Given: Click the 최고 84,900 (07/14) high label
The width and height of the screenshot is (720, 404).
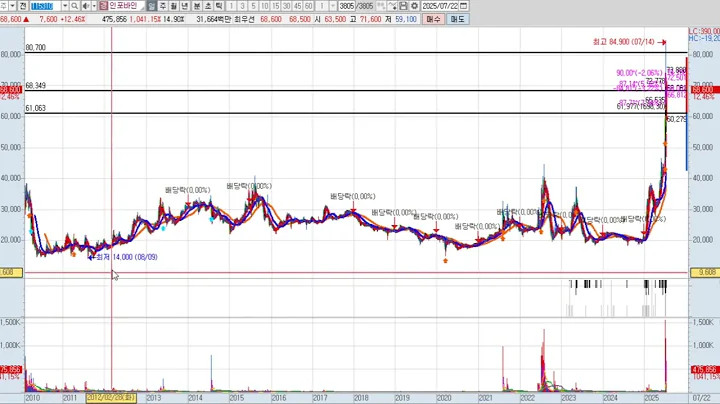Looking at the screenshot, I should pos(624,42).
